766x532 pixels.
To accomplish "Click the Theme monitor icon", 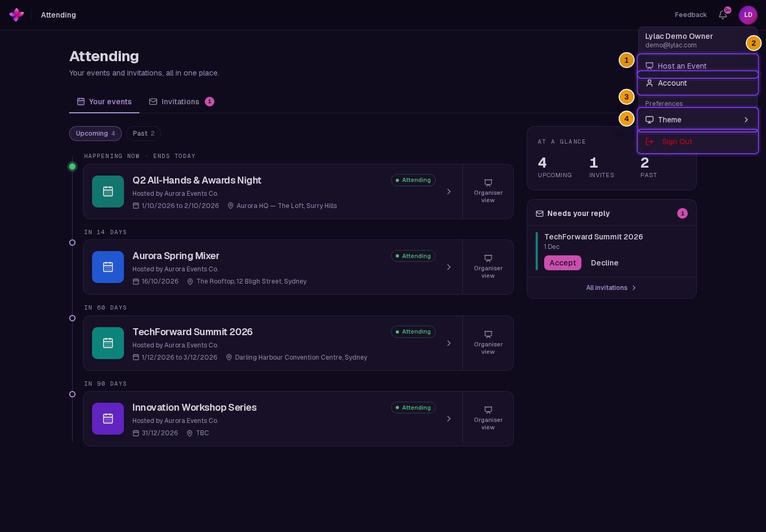I will point(650,120).
